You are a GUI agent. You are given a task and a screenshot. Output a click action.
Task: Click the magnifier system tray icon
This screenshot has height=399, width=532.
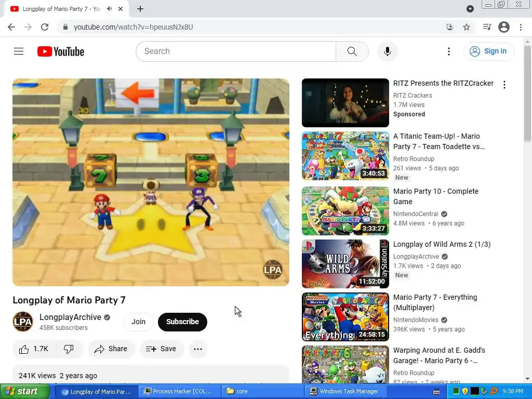pyautogui.click(x=494, y=392)
